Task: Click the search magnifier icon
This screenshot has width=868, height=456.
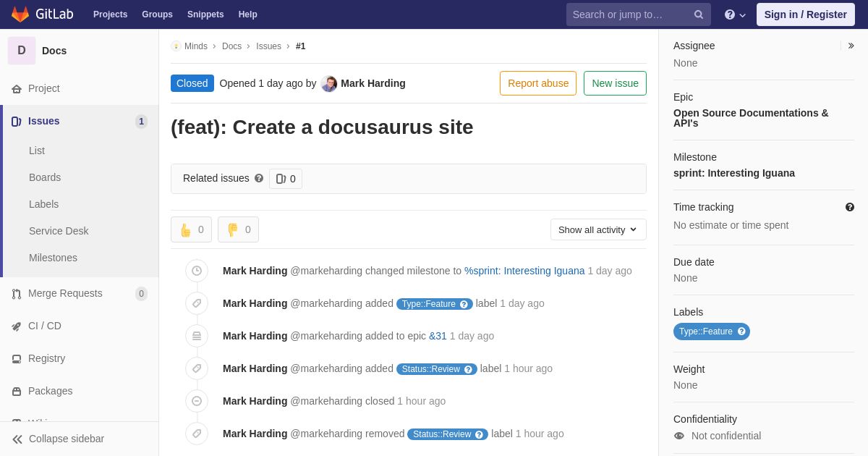Action: (699, 14)
